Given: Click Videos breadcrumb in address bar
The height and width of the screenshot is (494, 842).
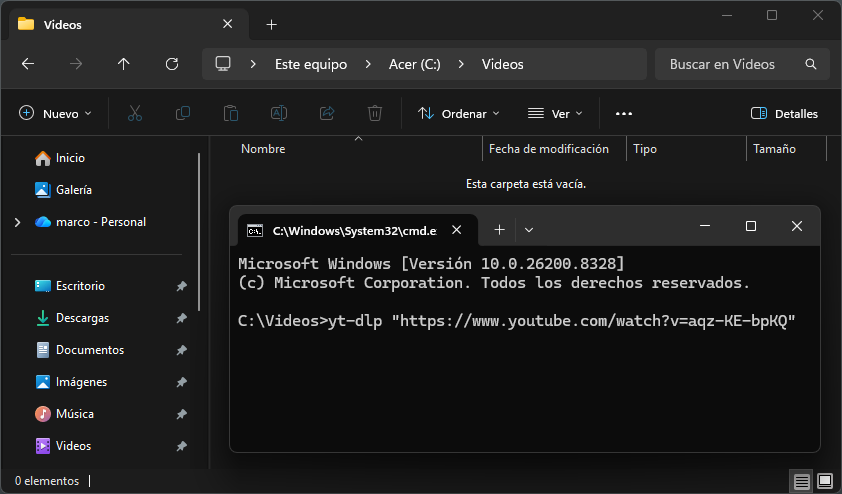Looking at the screenshot, I should 503,64.
